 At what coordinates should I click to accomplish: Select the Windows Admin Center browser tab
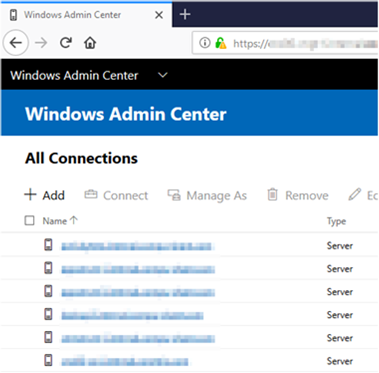[x=86, y=15]
